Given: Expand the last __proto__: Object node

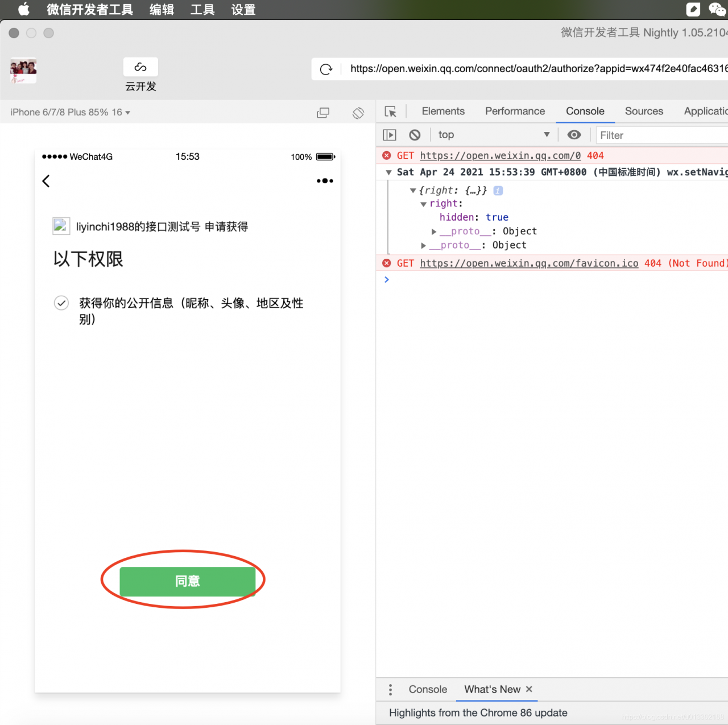Looking at the screenshot, I should click(x=424, y=245).
